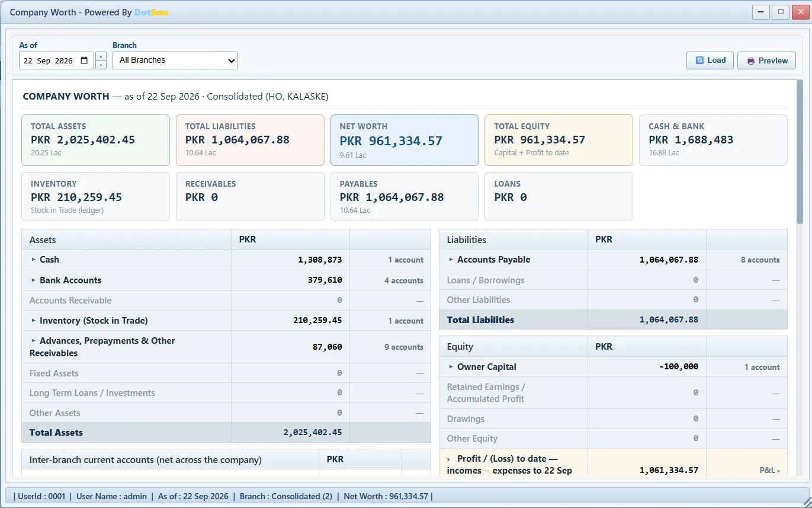This screenshot has width=812, height=508.
Task: Click 'Branch : Consolidated (2)' in status bar
Action: pos(286,497)
